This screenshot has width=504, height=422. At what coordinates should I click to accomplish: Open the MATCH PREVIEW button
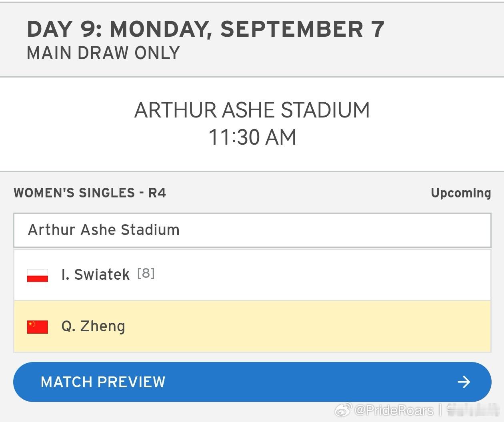click(x=252, y=382)
